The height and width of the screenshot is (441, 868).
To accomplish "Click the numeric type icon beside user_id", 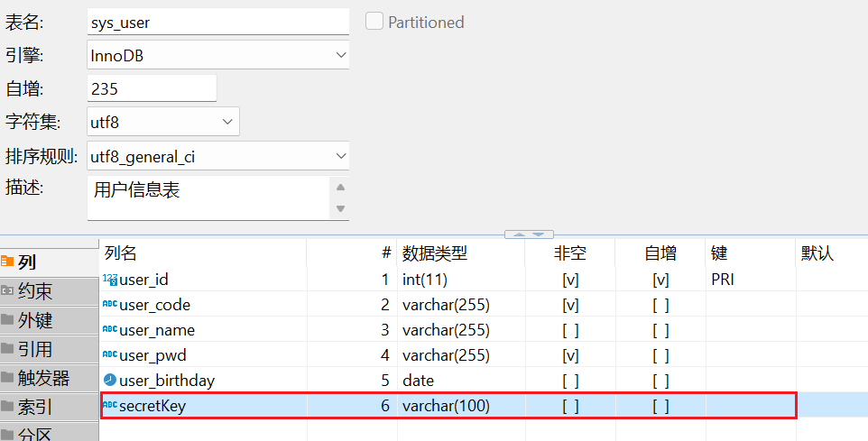I will (x=109, y=280).
